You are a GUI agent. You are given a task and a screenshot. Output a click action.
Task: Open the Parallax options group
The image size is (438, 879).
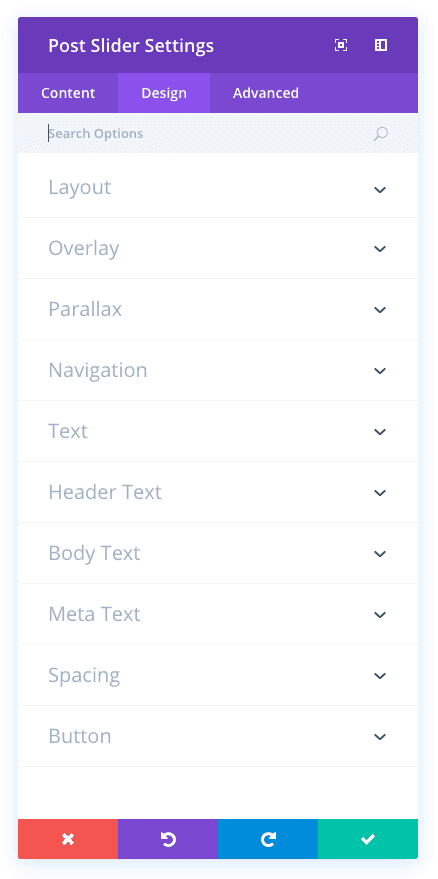(x=218, y=309)
